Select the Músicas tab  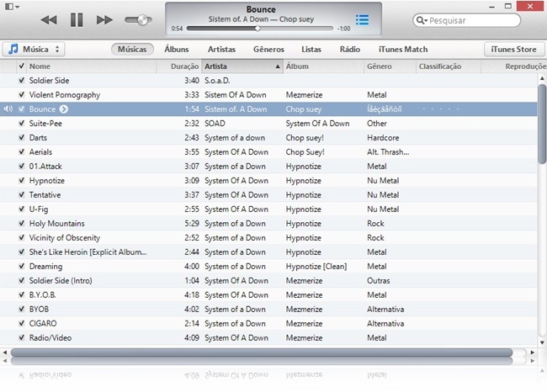132,49
